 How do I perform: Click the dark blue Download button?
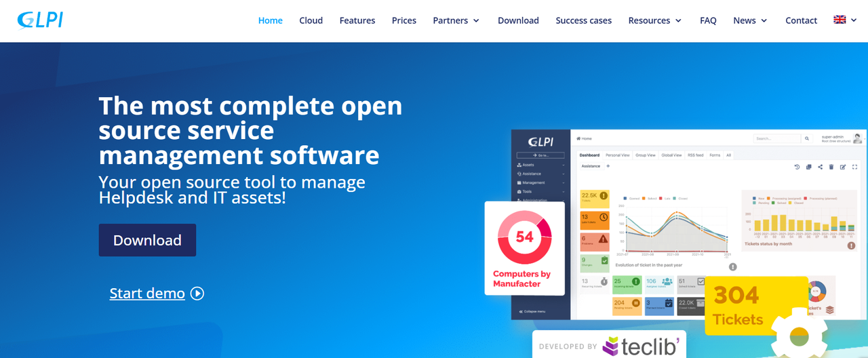click(x=147, y=240)
